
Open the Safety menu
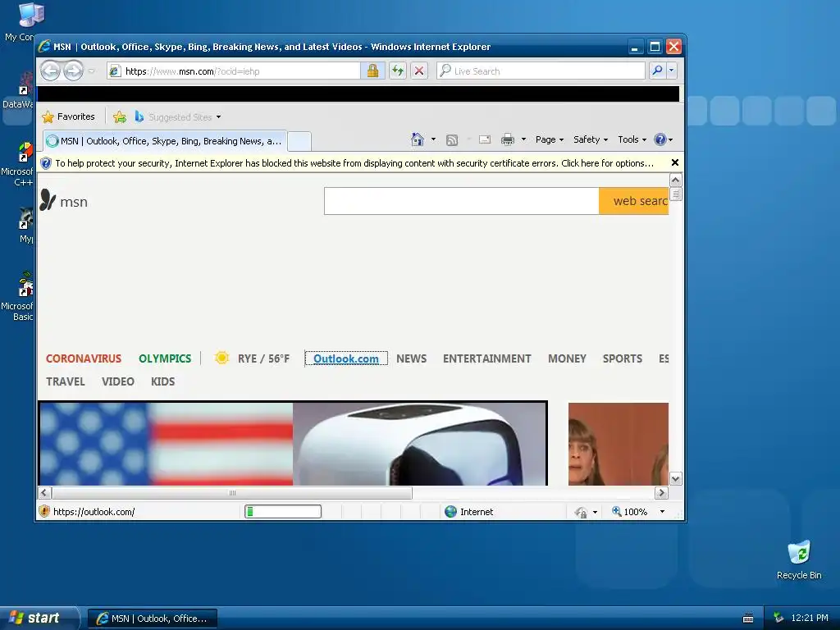point(591,139)
